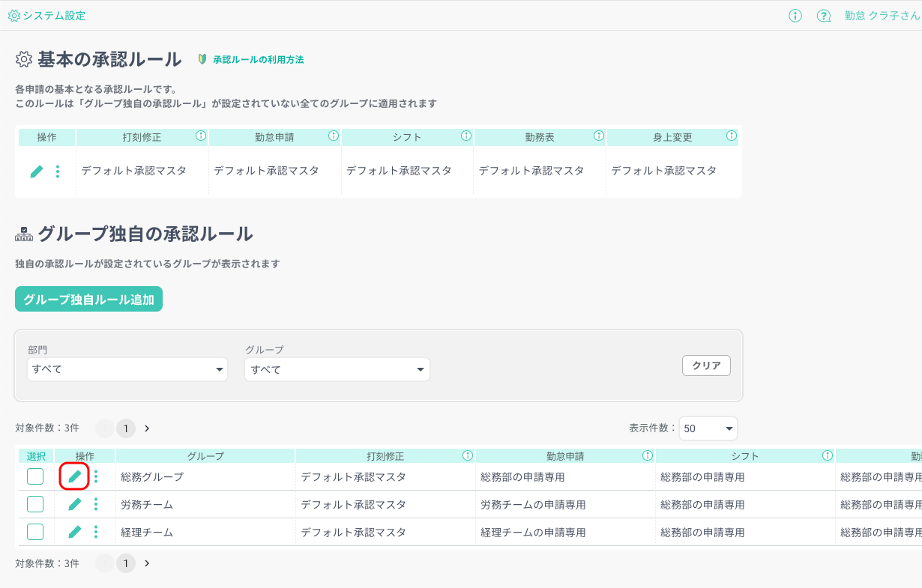Open system settings gear icon at top
Screen dimensions: 922x588
13,16
